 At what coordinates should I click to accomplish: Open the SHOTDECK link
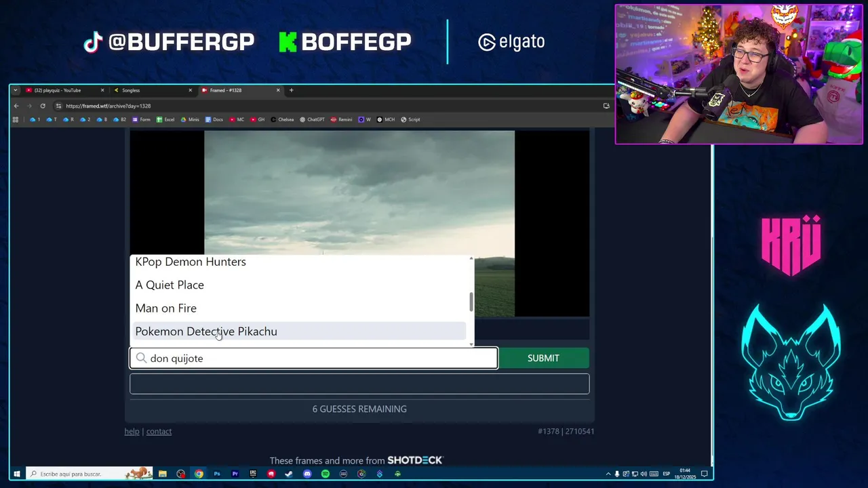coord(415,460)
